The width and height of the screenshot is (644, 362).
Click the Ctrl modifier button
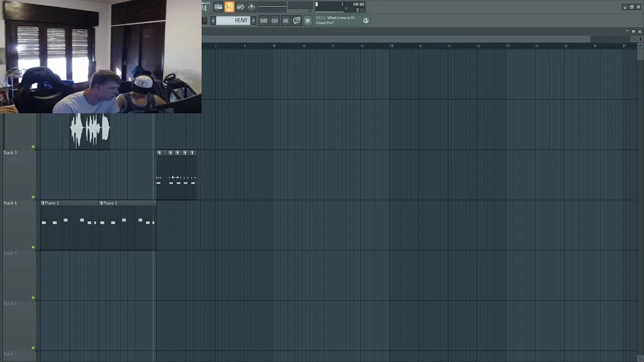click(275, 21)
